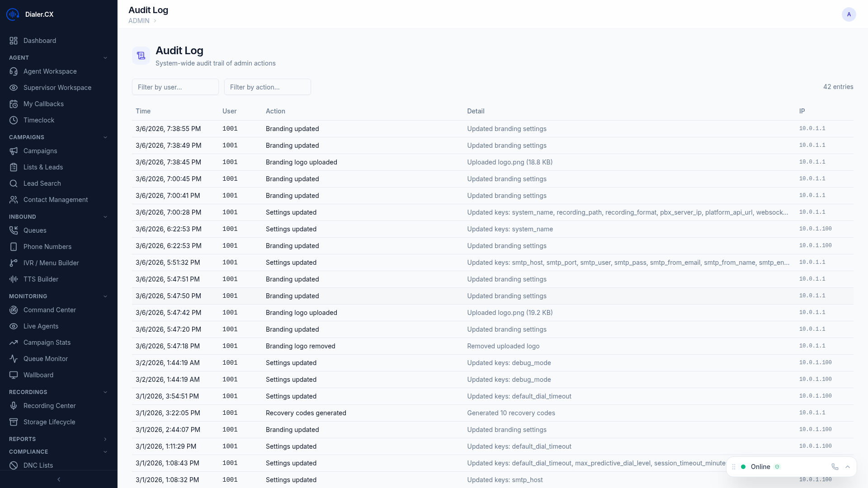Collapse the CAMPAIGNS section chevron

[x=105, y=137]
